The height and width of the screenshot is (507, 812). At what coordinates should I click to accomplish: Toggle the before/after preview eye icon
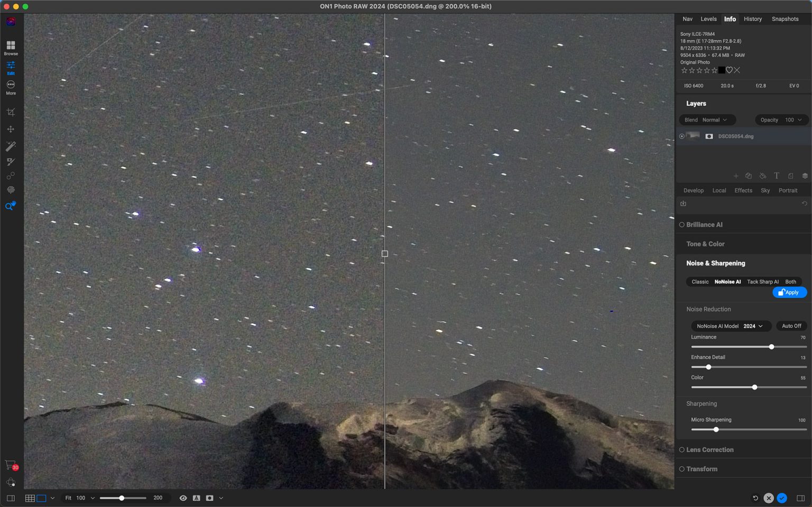tap(183, 497)
